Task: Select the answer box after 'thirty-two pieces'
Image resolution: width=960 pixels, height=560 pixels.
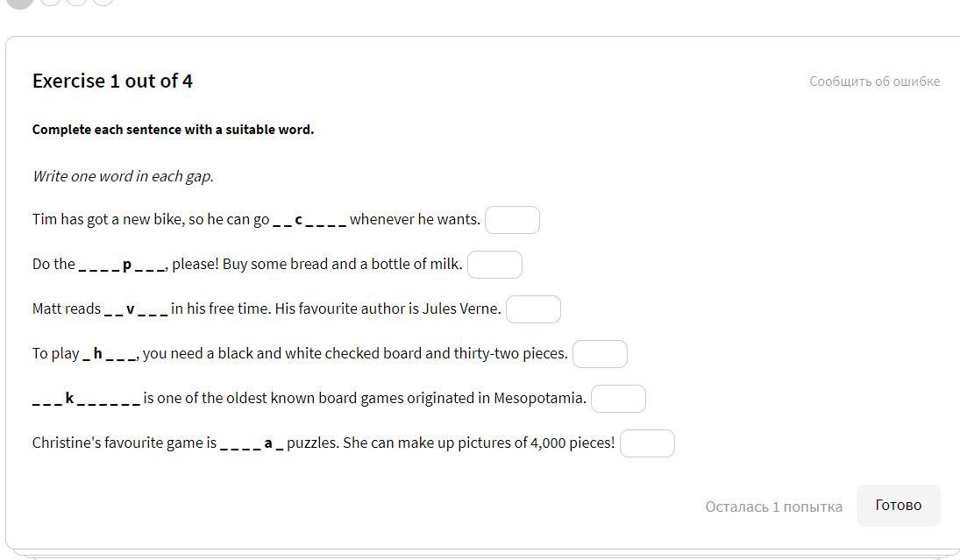Action: tap(600, 354)
